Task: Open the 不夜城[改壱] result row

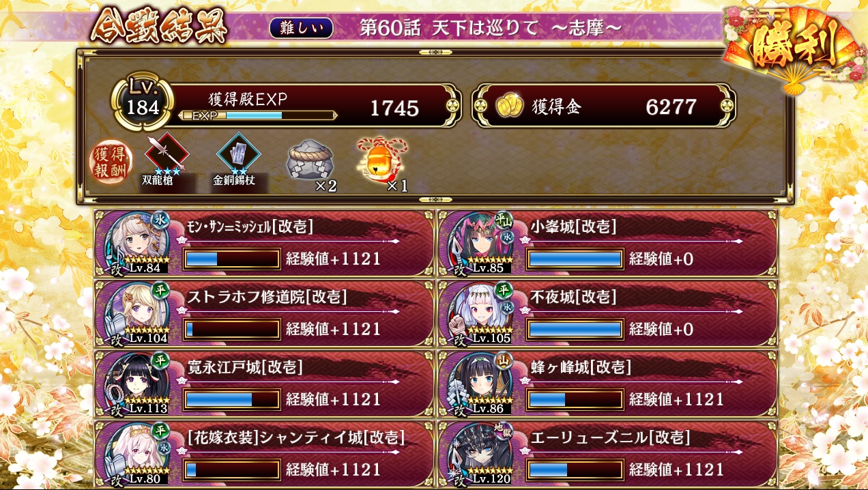Action: [608, 313]
